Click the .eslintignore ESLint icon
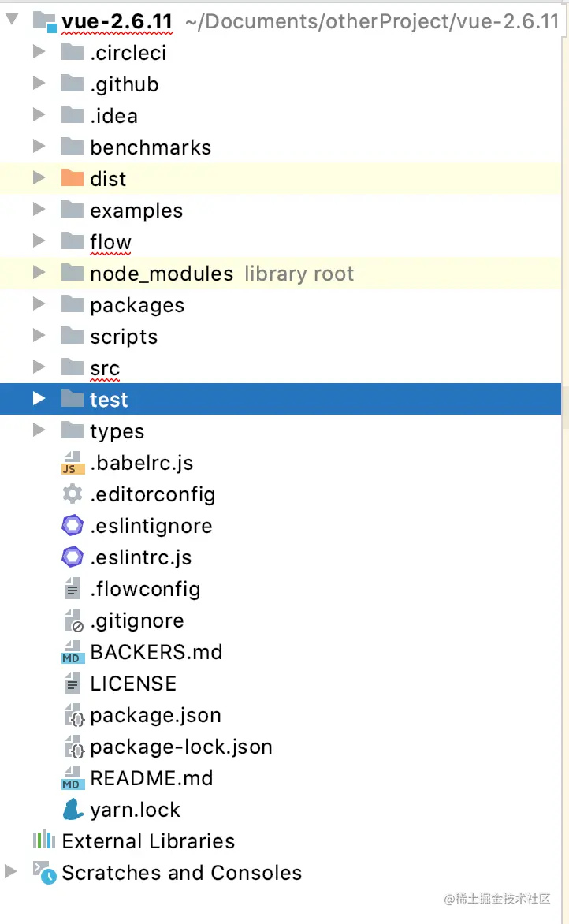 [72, 526]
